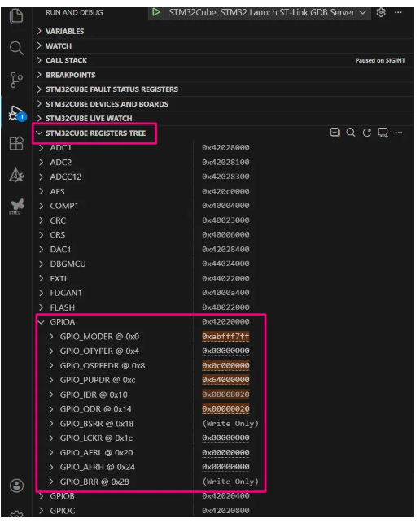The image size is (420, 523).
Task: Open the STM32 butterfly icon view
Action: pyautogui.click(x=17, y=206)
